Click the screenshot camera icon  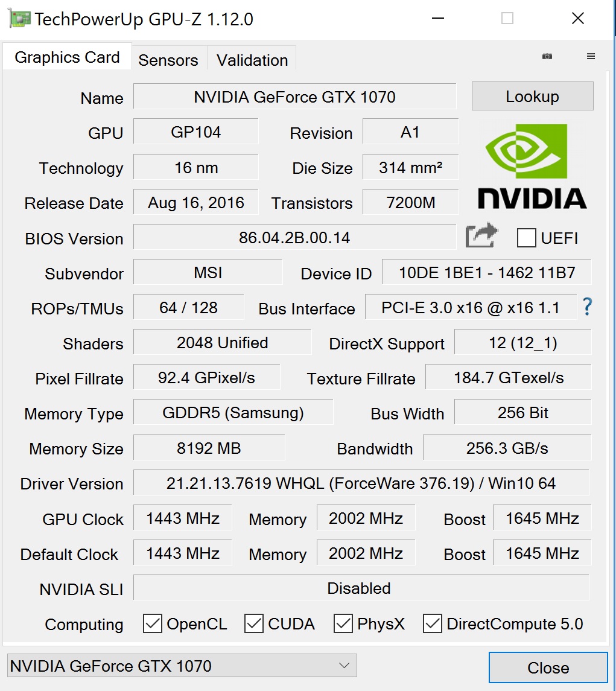547,56
